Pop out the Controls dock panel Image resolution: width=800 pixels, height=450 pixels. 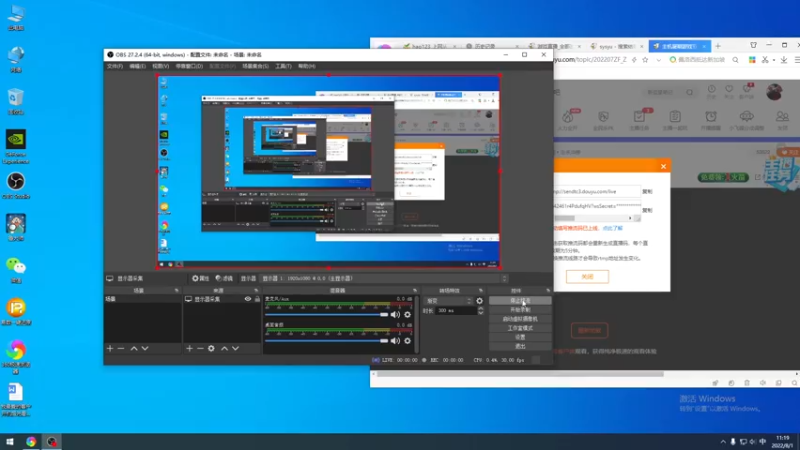[548, 291]
